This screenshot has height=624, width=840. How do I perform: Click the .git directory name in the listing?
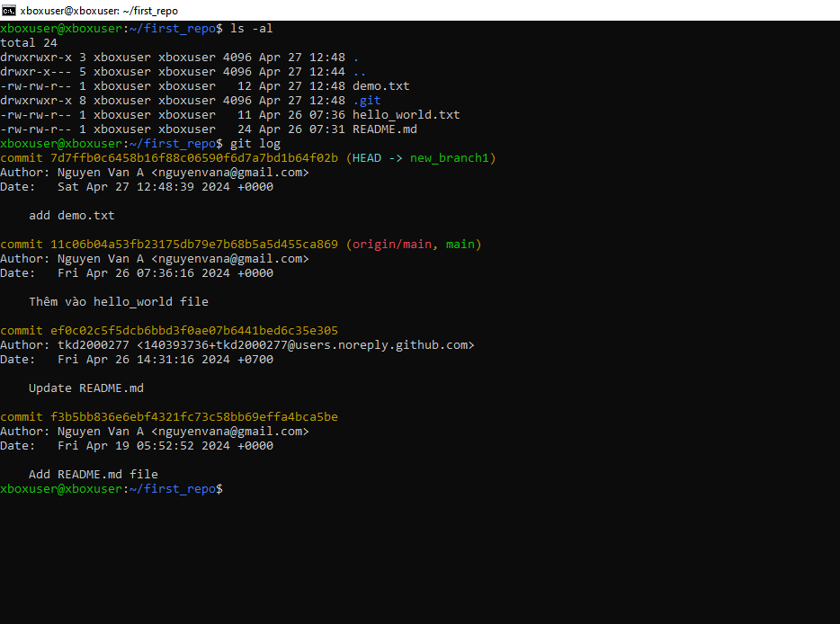pyautogui.click(x=366, y=101)
